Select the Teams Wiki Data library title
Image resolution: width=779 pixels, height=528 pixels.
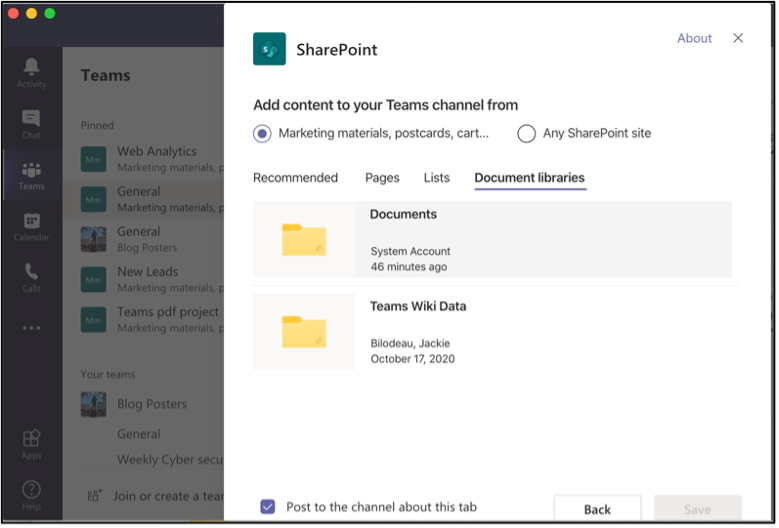point(418,306)
